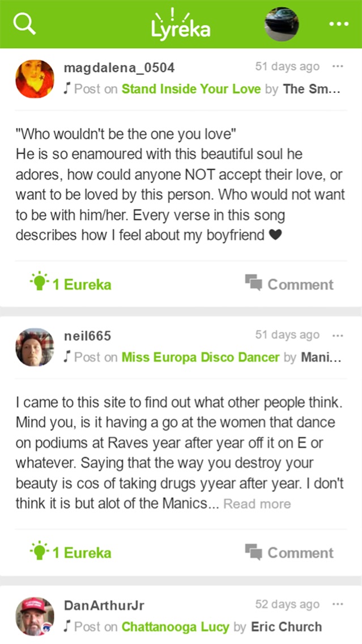
Task: Open the Eric Church artist link
Action: coord(286,626)
